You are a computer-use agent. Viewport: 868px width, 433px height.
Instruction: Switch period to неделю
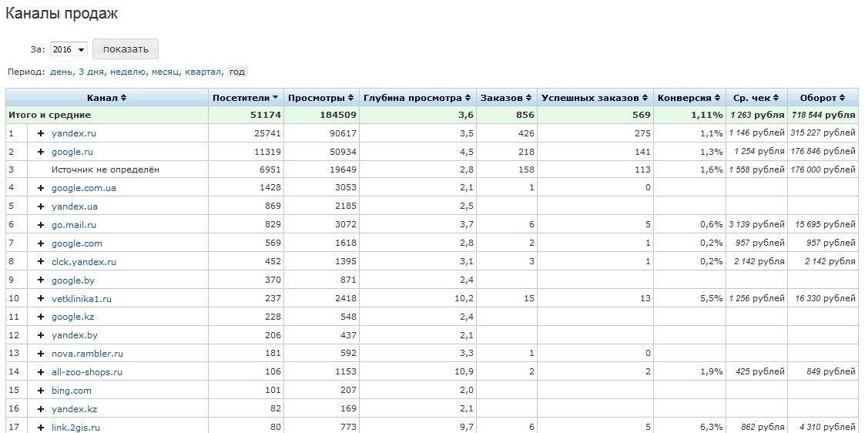(129, 72)
